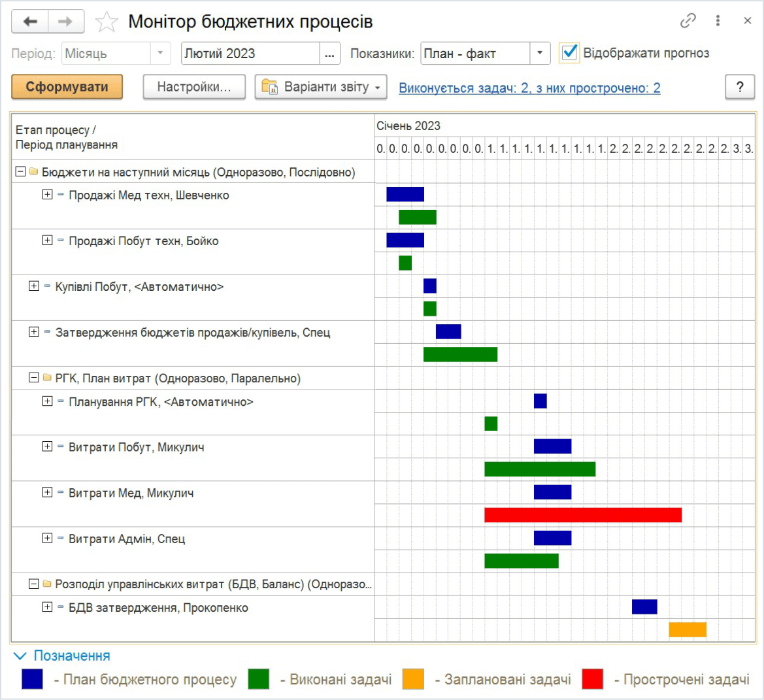764x700 pixels.
Task: Toggle the Відображати прогноз checkbox
Action: pos(569,52)
